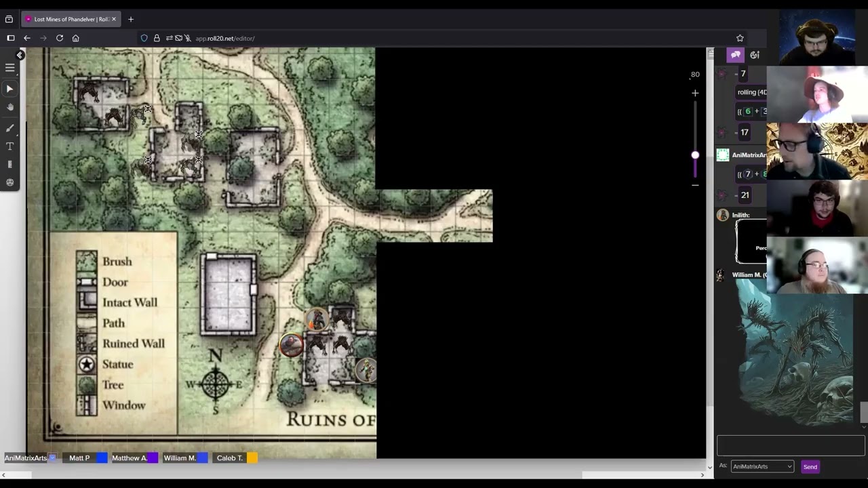
Task: Reload the Roll20 page
Action: (60, 38)
